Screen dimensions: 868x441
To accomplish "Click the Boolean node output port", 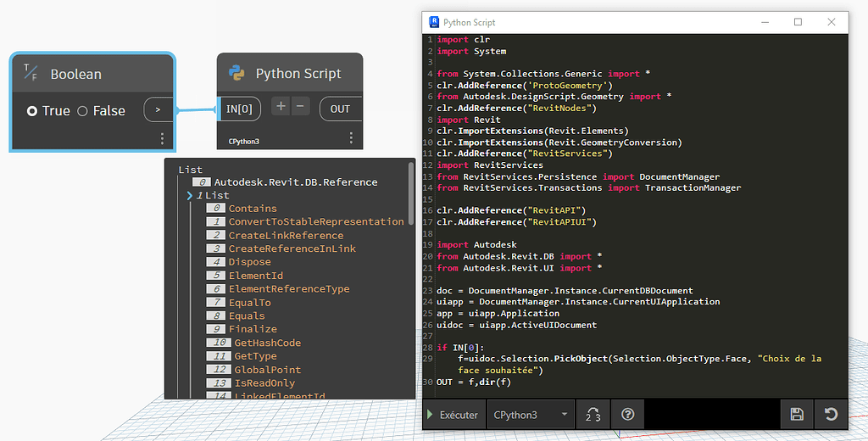I will click(x=159, y=109).
